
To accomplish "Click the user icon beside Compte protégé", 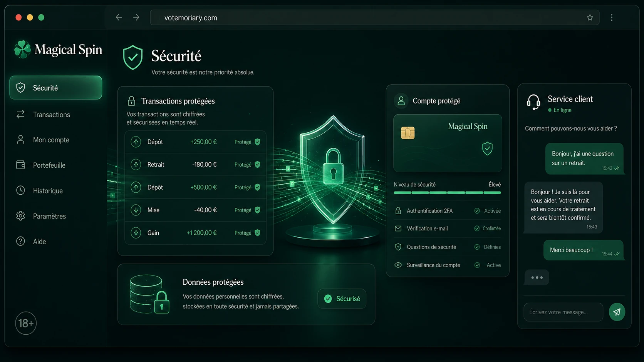I will pos(401,101).
